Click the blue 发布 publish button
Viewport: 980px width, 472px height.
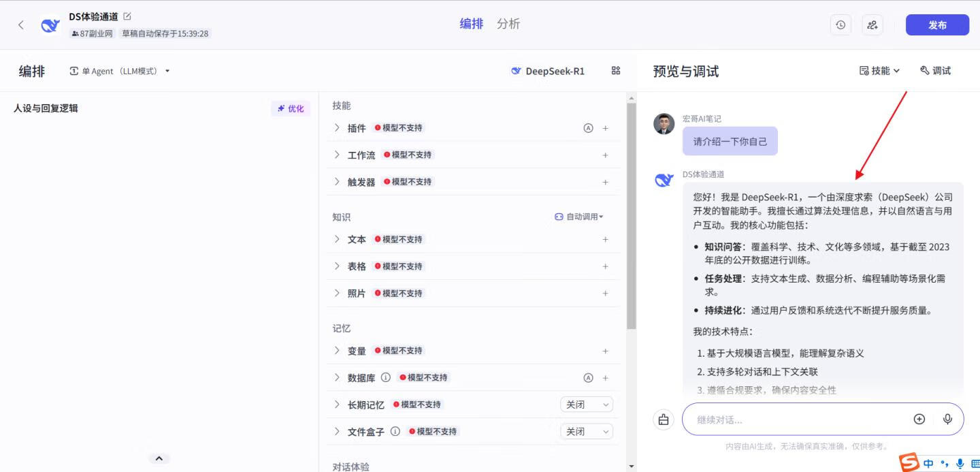tap(937, 25)
